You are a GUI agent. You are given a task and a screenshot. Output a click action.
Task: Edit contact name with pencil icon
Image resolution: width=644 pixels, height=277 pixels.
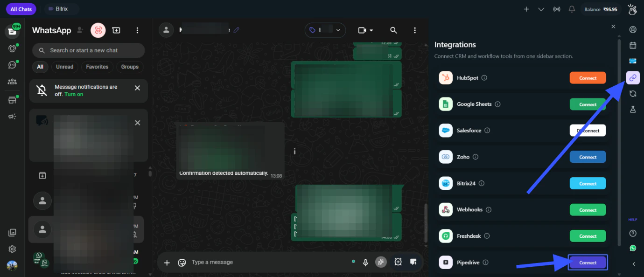(x=236, y=30)
